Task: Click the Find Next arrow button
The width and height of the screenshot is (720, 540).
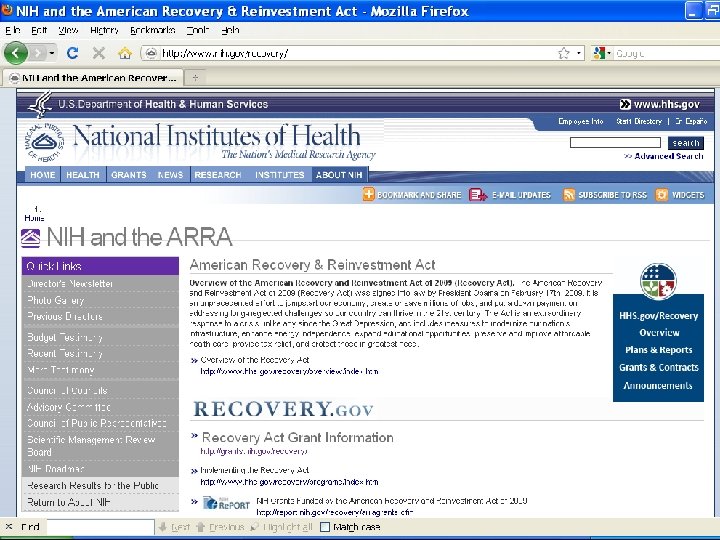Action: point(174,527)
